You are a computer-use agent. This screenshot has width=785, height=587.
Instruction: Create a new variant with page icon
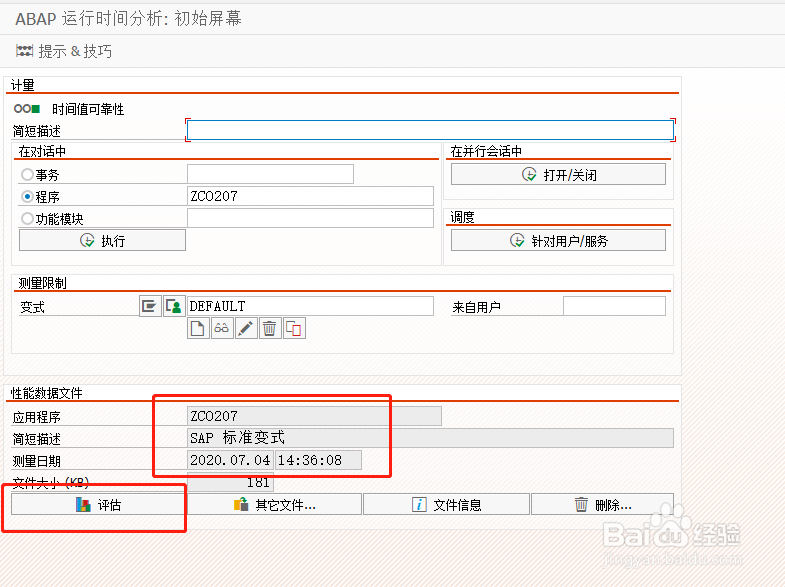click(198, 328)
